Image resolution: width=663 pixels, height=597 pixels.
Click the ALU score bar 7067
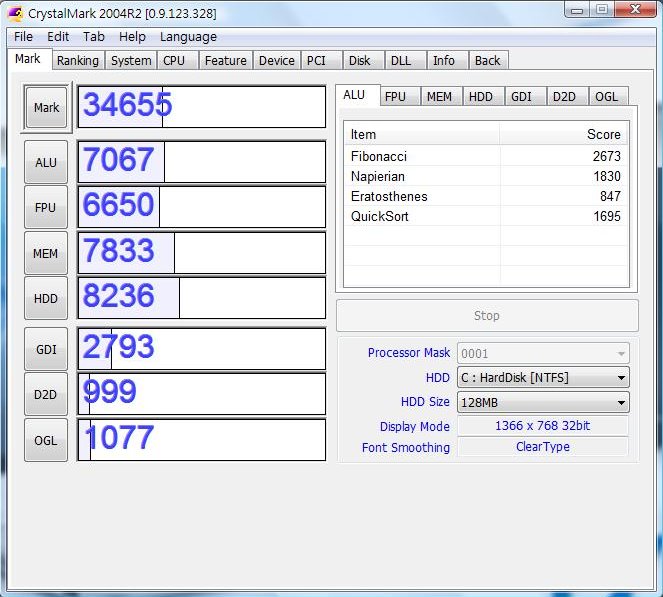(202, 162)
